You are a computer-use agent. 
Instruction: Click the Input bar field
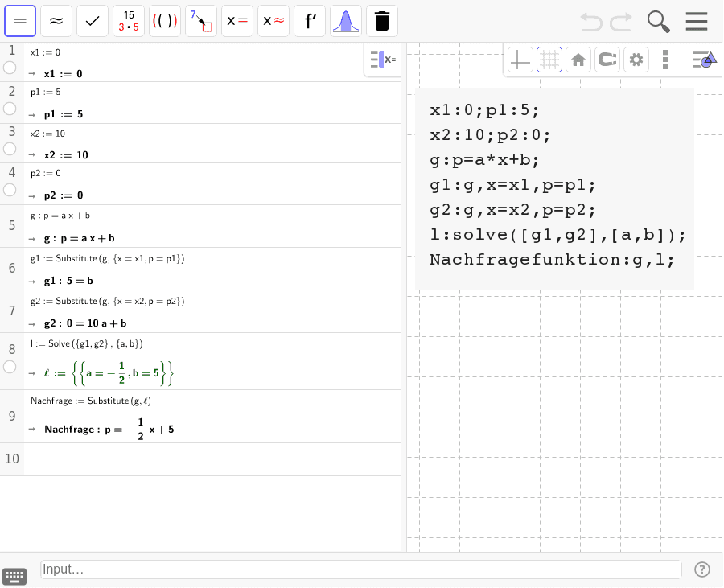(361, 569)
